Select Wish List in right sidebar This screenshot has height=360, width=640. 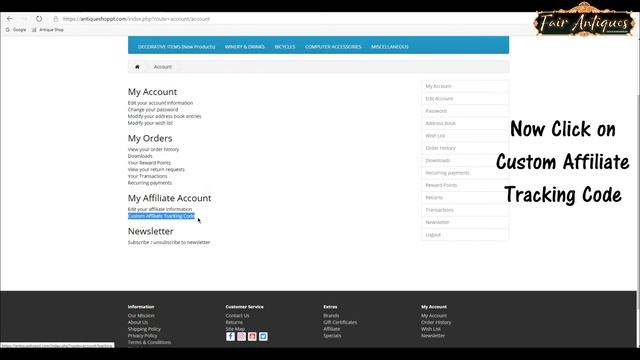[465, 136]
